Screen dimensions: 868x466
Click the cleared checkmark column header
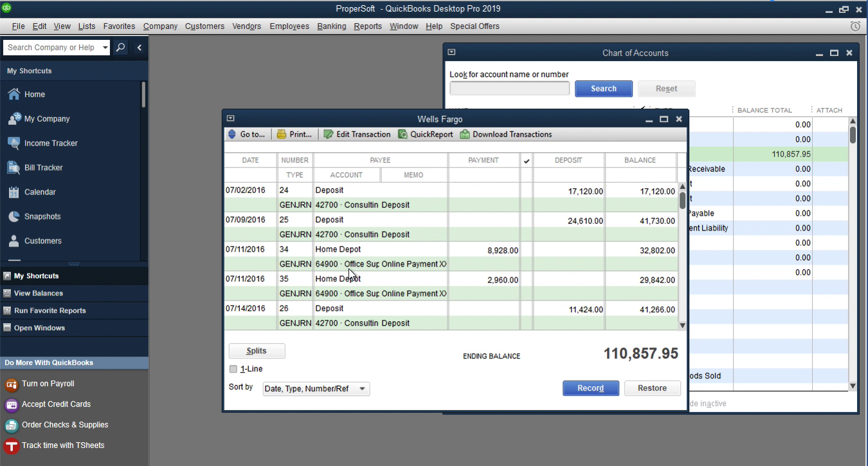(527, 160)
